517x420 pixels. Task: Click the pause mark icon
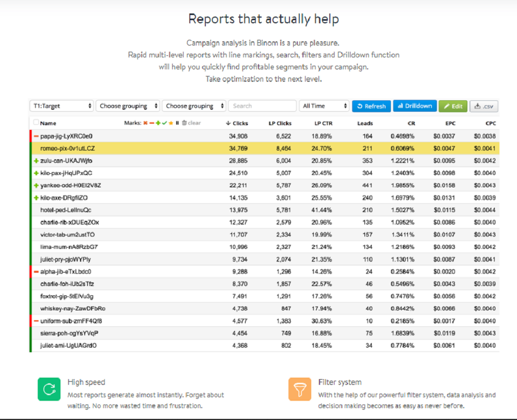177,123
